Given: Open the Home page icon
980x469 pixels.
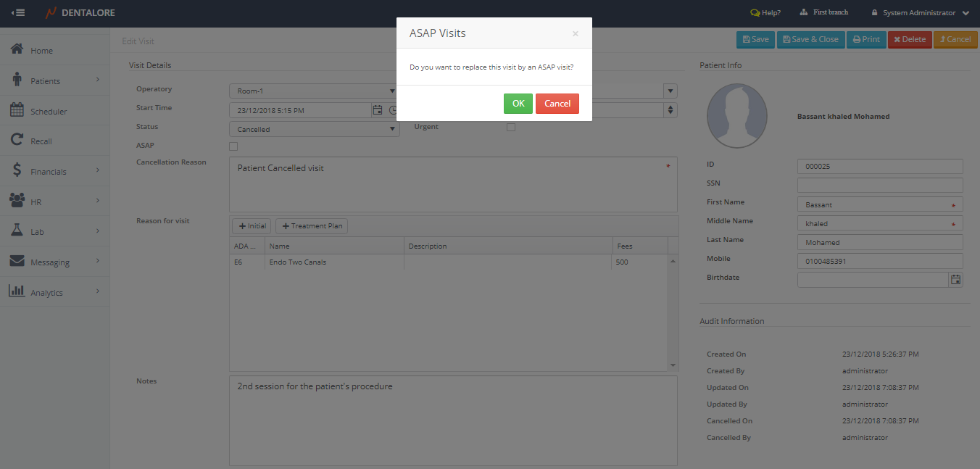Looking at the screenshot, I should [x=17, y=49].
